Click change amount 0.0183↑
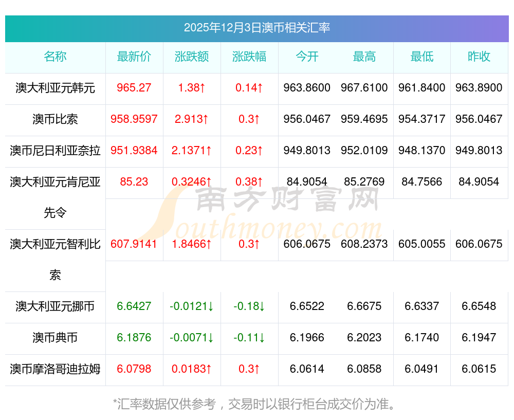The width and height of the screenshot is (514, 420). [x=192, y=369]
